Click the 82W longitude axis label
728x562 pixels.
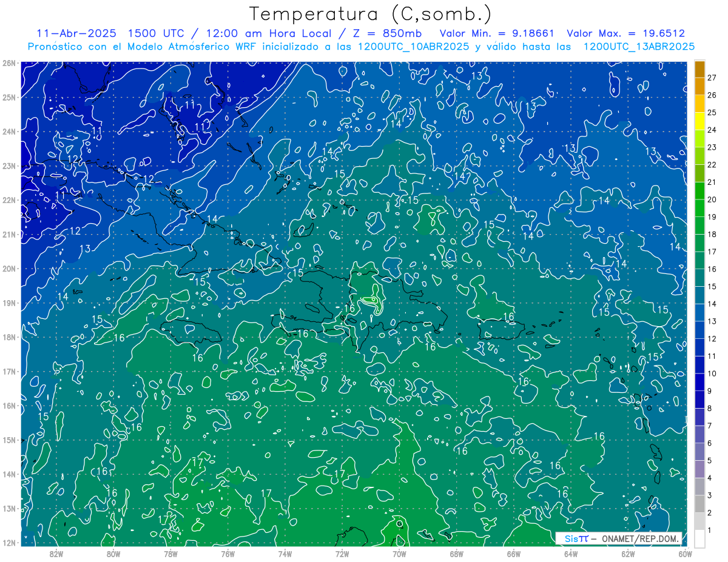[56, 554]
